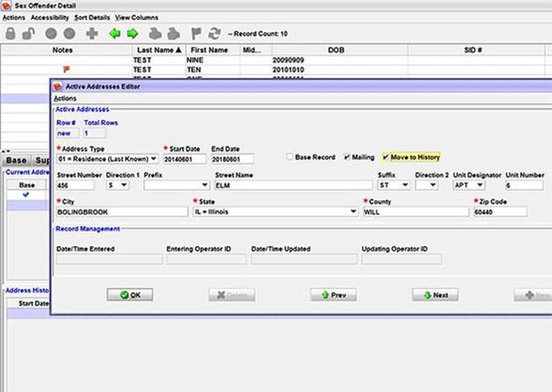Sort by the Last Name column header

(159, 50)
